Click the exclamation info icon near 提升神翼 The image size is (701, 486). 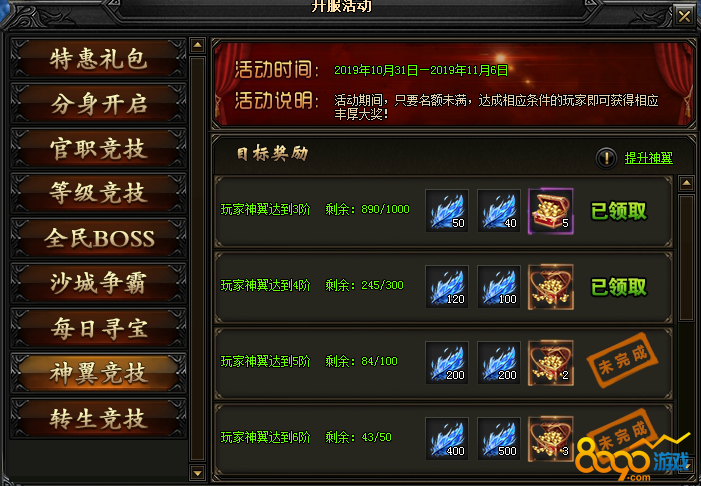coord(606,157)
